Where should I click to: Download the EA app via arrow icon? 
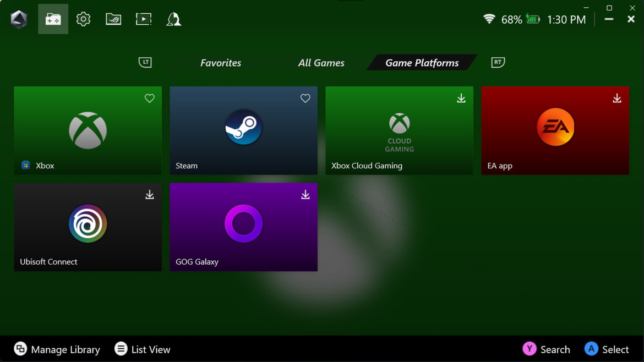tap(617, 98)
